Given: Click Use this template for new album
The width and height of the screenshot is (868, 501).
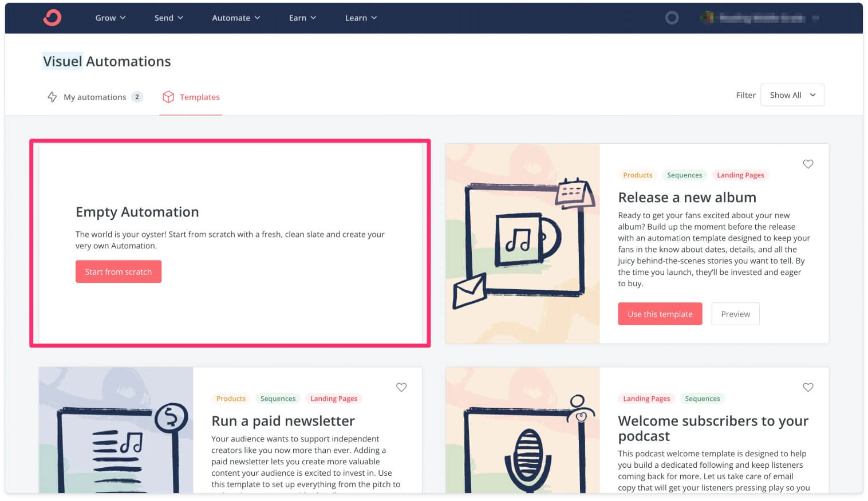Looking at the screenshot, I should tap(660, 314).
